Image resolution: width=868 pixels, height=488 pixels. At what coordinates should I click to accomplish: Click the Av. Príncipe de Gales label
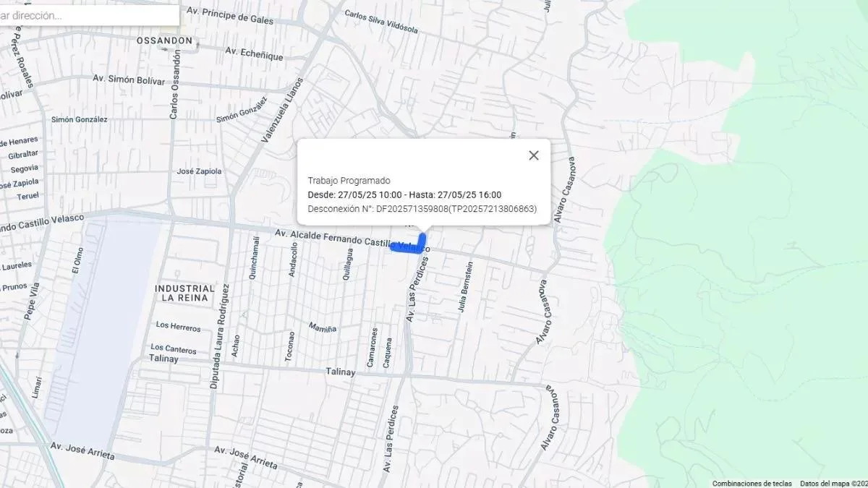(x=230, y=16)
